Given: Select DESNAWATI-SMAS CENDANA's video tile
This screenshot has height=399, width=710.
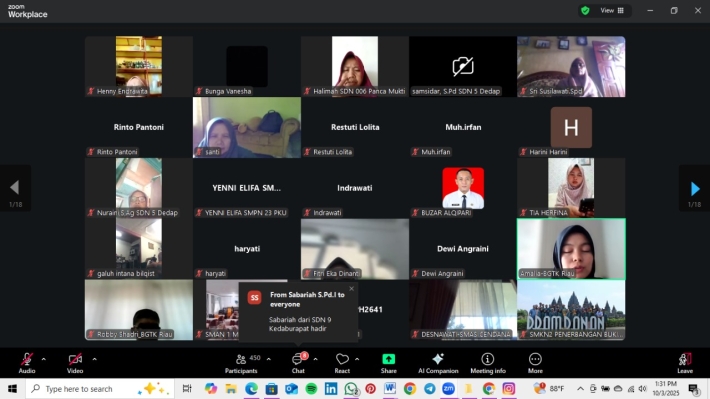Looking at the screenshot, I should 463,310.
